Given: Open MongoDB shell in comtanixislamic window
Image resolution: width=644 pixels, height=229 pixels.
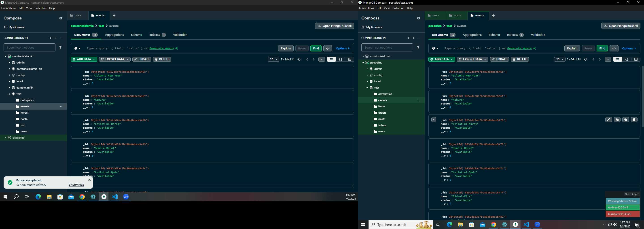Looking at the screenshot, I should point(335,26).
